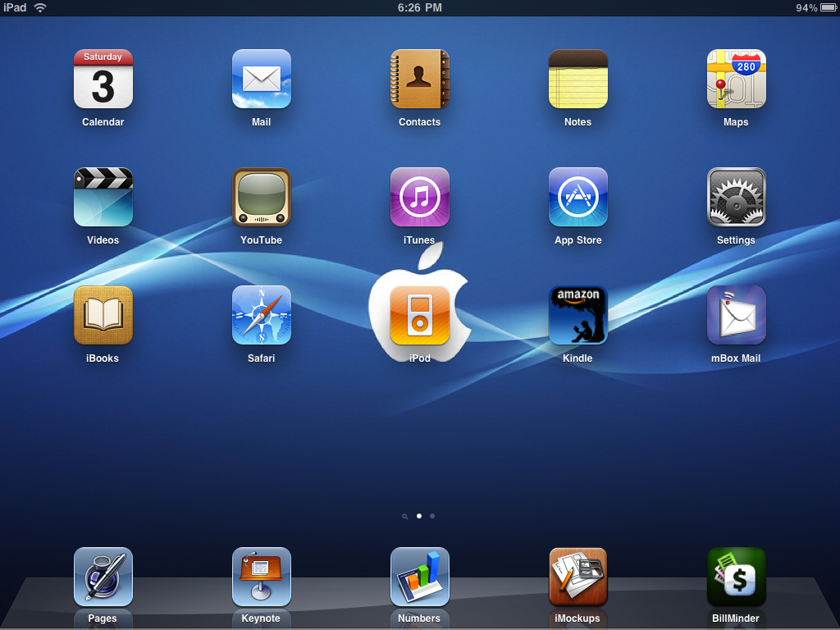Image resolution: width=840 pixels, height=630 pixels.
Task: Tap the 94% battery percentage text
Action: pos(806,7)
